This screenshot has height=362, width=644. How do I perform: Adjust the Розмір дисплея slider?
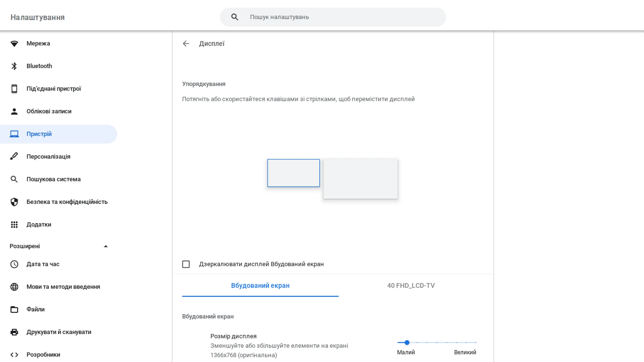coord(407,343)
